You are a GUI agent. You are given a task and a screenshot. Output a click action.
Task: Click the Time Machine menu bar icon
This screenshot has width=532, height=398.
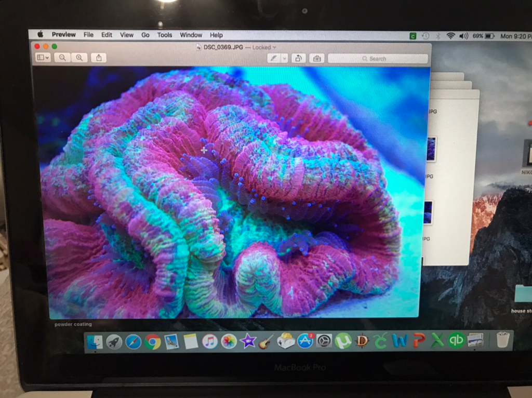[x=425, y=36]
